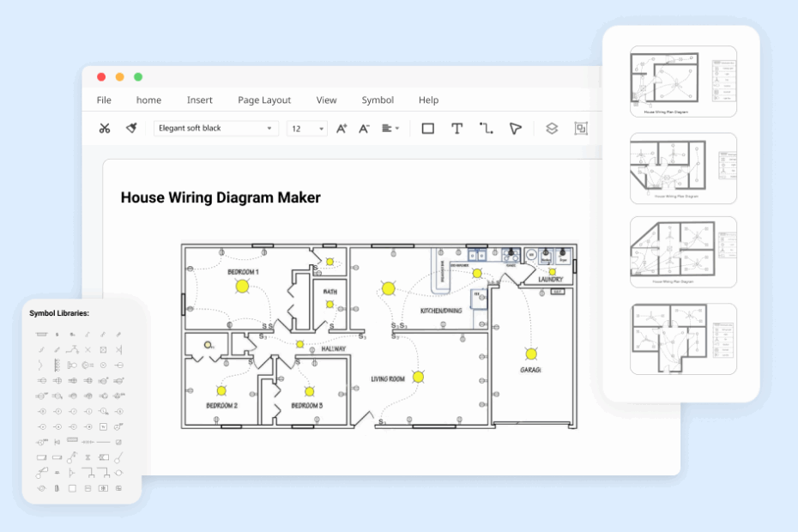Open the Symbol menu
798x532 pixels.
(378, 100)
